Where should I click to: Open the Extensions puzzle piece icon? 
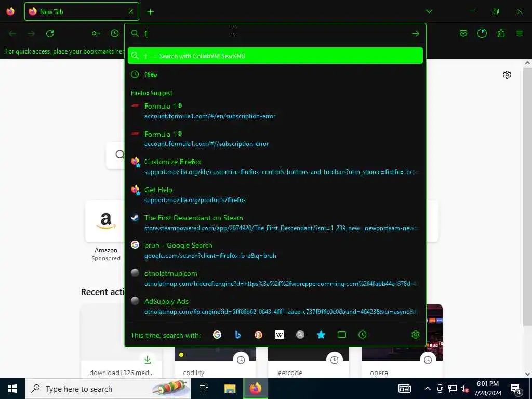[501, 33]
